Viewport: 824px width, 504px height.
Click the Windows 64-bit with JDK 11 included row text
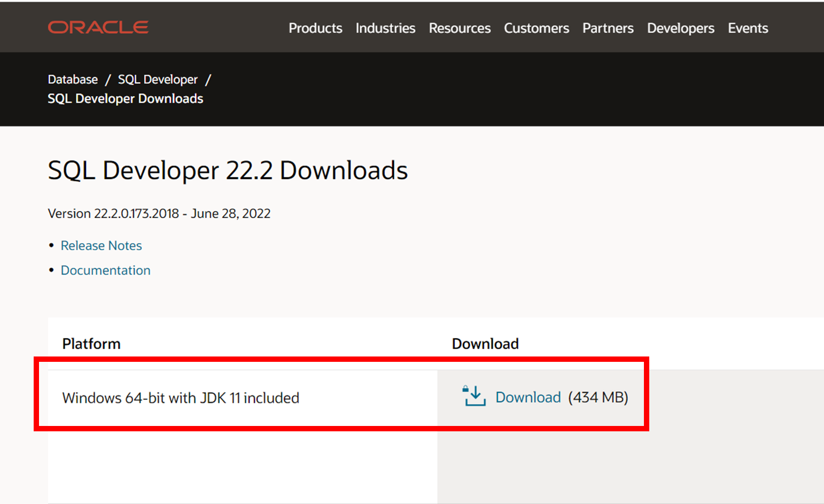[181, 398]
